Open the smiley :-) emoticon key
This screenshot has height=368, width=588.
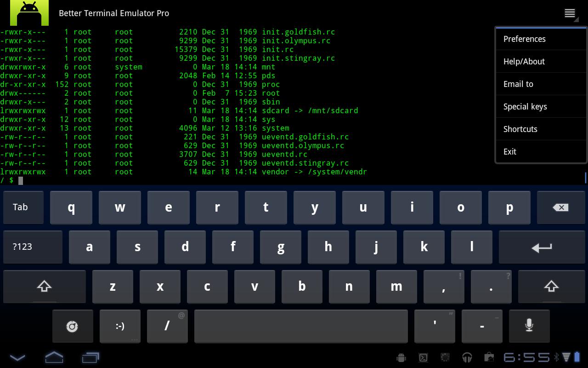coord(120,326)
